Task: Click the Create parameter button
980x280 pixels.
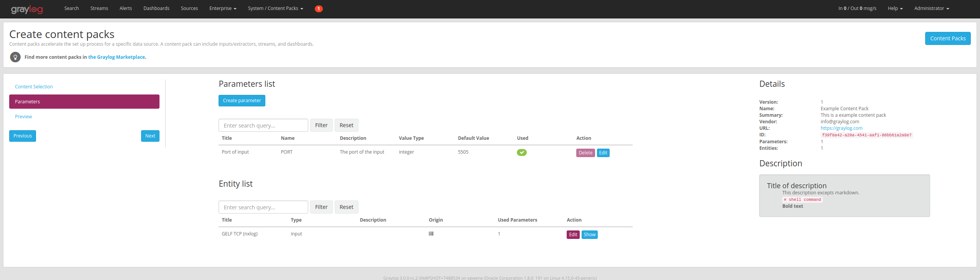Action: (x=242, y=101)
